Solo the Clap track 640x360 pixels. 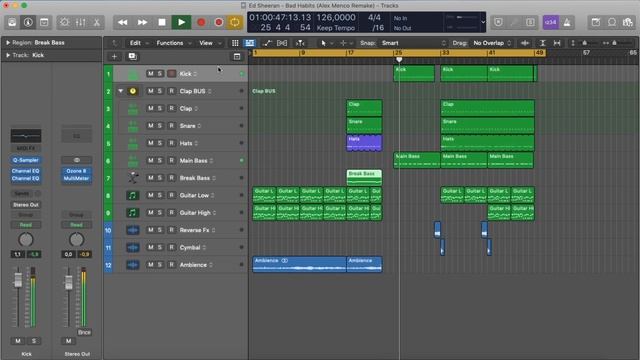click(x=160, y=108)
